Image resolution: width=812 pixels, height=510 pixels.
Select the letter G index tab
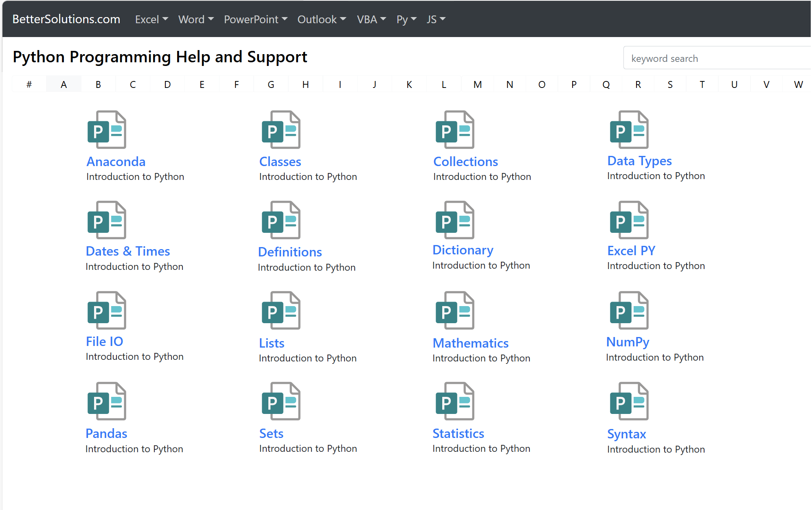(x=271, y=84)
